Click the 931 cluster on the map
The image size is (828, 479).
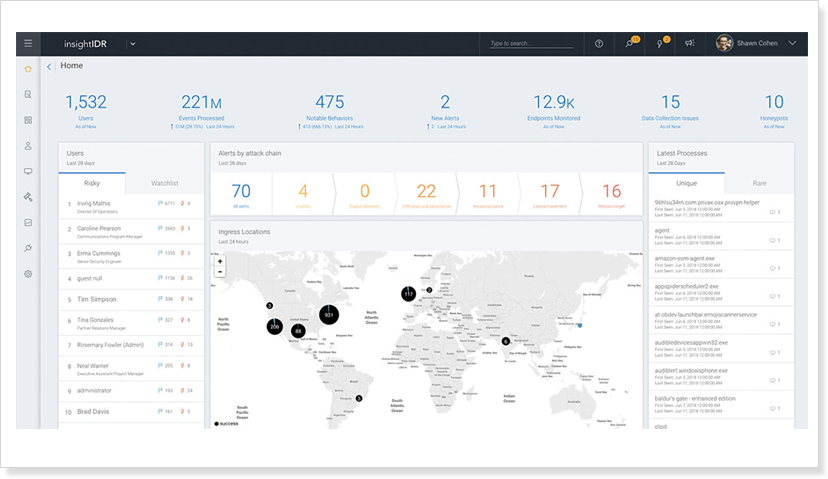[329, 315]
